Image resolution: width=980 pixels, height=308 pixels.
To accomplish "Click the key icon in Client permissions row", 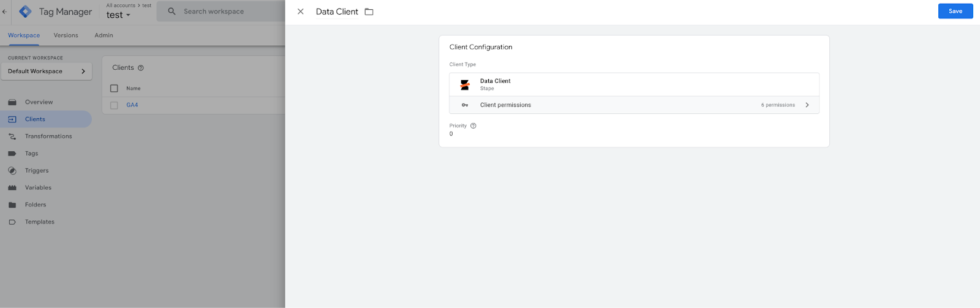I will (x=465, y=105).
